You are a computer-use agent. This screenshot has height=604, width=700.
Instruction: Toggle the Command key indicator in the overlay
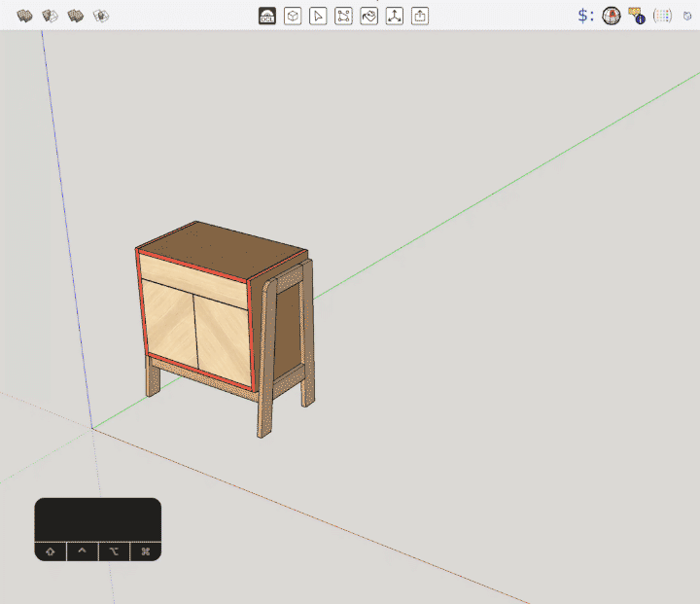(146, 551)
